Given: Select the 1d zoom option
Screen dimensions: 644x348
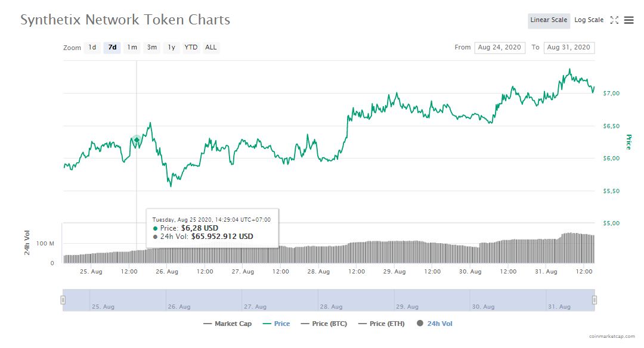Looking at the screenshot, I should [92, 48].
